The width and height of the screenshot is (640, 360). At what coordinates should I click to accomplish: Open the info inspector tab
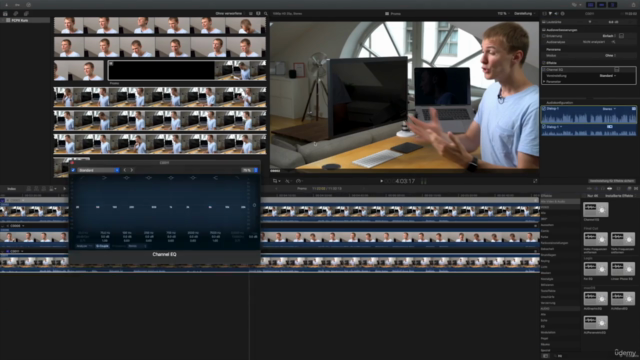pyautogui.click(x=562, y=13)
